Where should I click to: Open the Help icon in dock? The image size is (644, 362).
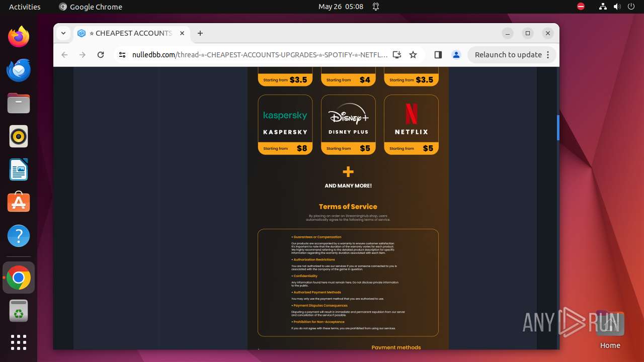pyautogui.click(x=19, y=236)
